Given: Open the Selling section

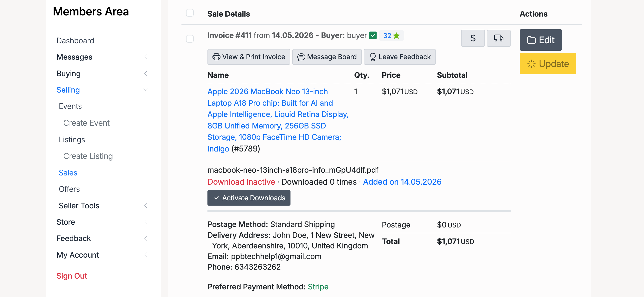Looking at the screenshot, I should [68, 90].
